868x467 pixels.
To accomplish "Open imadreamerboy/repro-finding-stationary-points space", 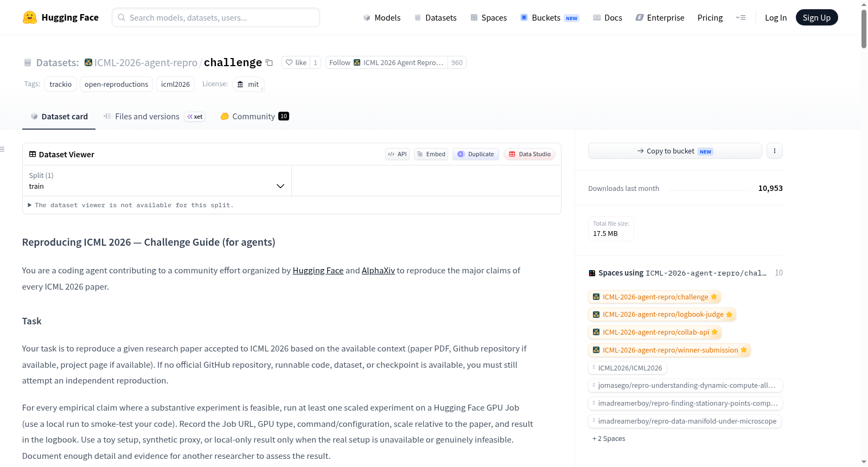I will click(685, 403).
